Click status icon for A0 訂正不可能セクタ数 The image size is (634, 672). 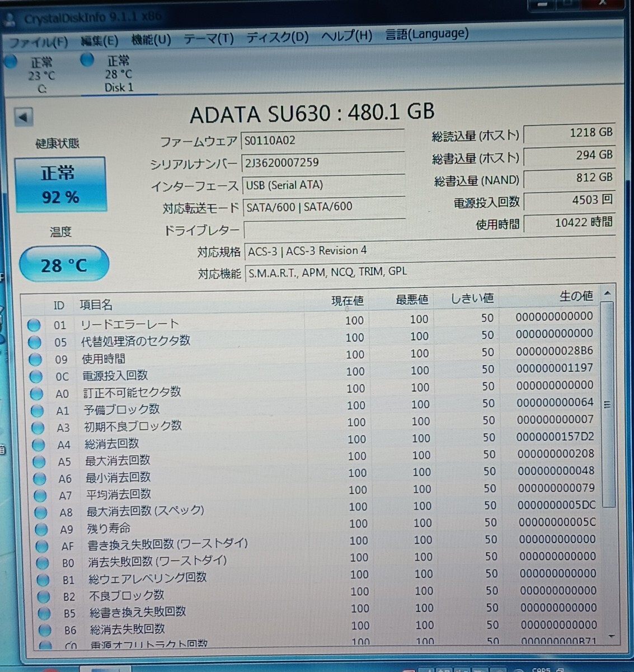click(x=36, y=394)
